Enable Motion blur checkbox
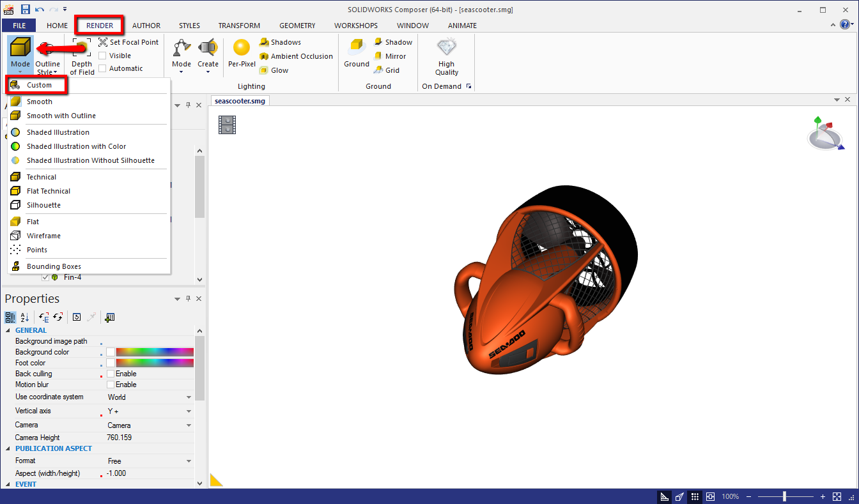Screen dimensions: 859x504 tap(111, 385)
